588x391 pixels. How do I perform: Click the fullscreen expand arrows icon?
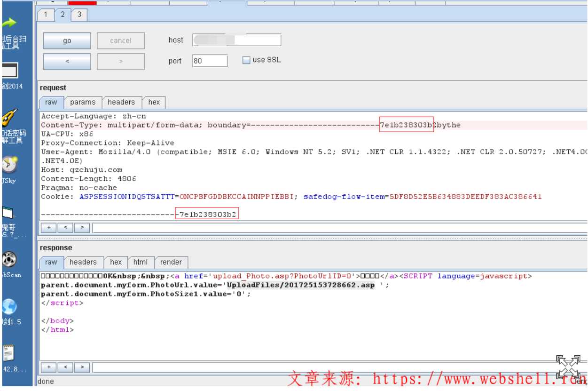pyautogui.click(x=568, y=367)
